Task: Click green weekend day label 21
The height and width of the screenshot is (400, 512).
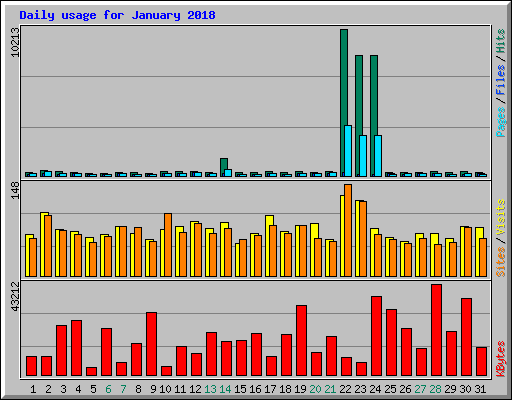Action: click(330, 389)
